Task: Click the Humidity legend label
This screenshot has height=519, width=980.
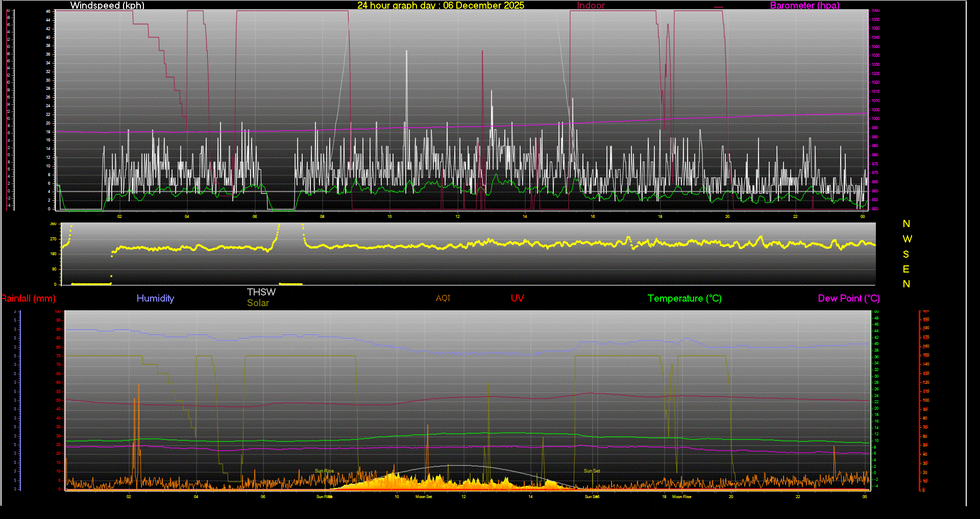Action: pyautogui.click(x=155, y=299)
